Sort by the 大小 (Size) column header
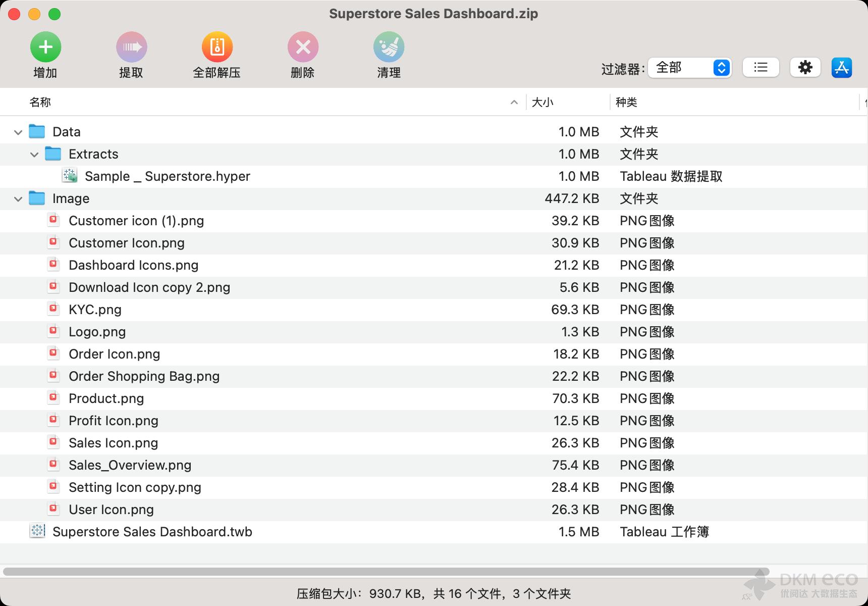 pyautogui.click(x=542, y=102)
